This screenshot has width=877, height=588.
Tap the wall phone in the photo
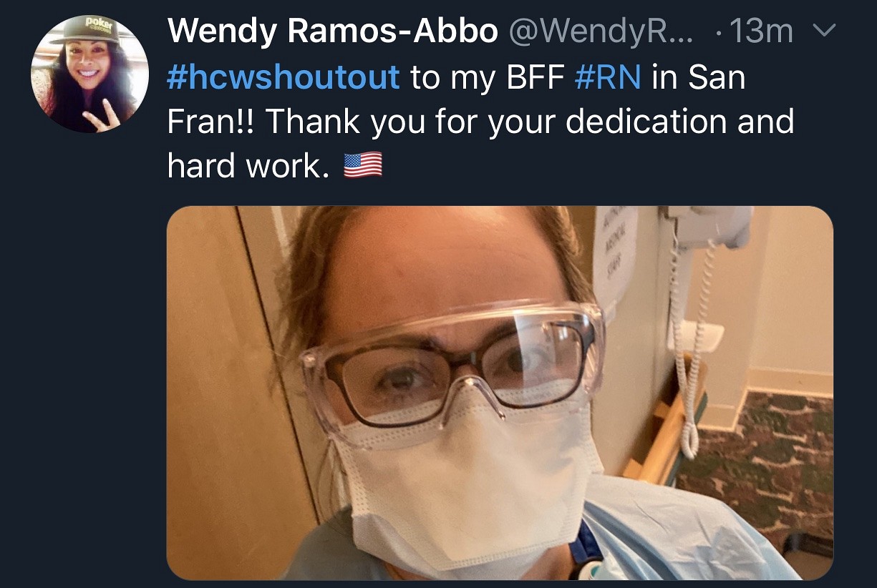click(x=704, y=236)
